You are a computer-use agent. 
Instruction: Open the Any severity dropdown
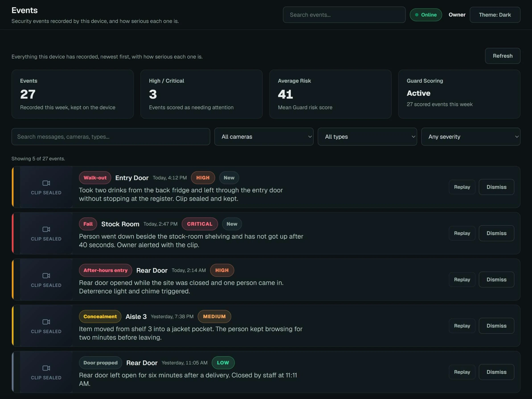click(471, 137)
